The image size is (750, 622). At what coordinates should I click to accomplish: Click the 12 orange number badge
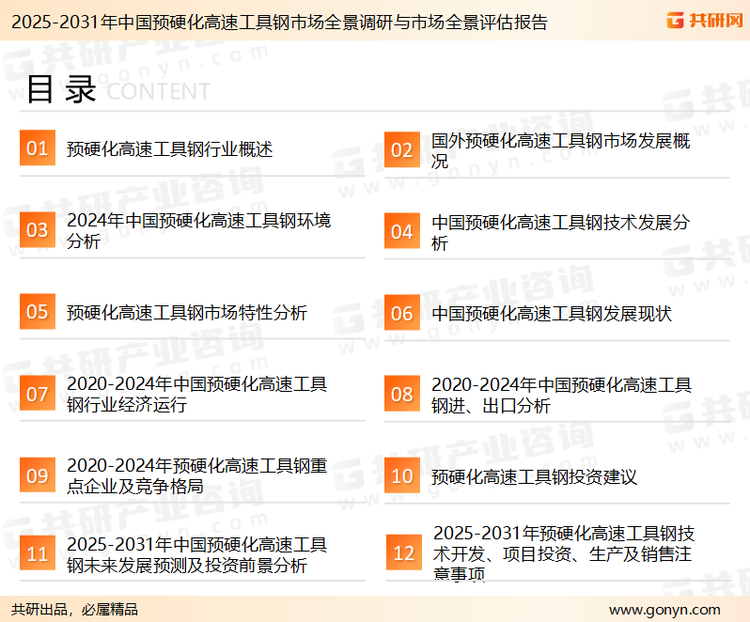(x=403, y=553)
